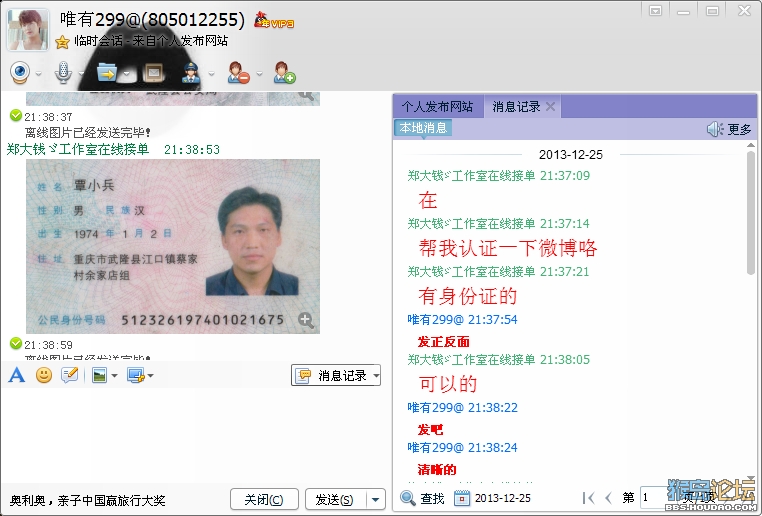
Task: Open ad link 奥利奥，亲子中国赢旅行大奖
Action: click(x=87, y=500)
